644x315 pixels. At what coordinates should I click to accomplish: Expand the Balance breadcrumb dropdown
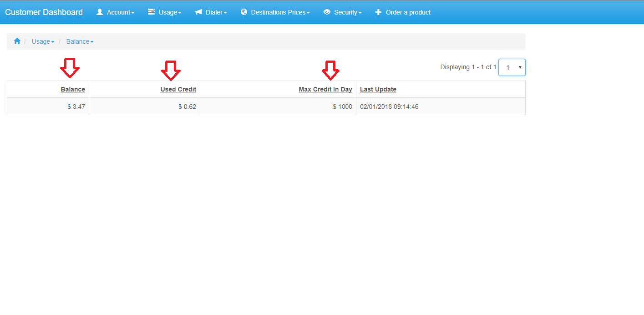pos(80,41)
